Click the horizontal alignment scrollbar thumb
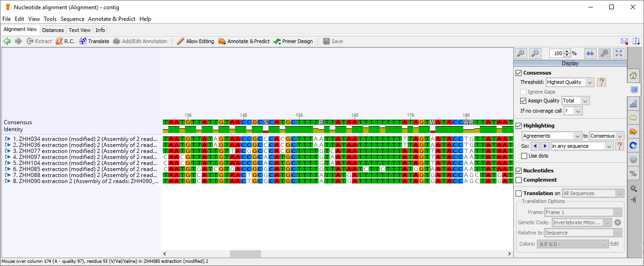Image resolution: width=644 pixels, height=266 pixels. click(x=245, y=254)
